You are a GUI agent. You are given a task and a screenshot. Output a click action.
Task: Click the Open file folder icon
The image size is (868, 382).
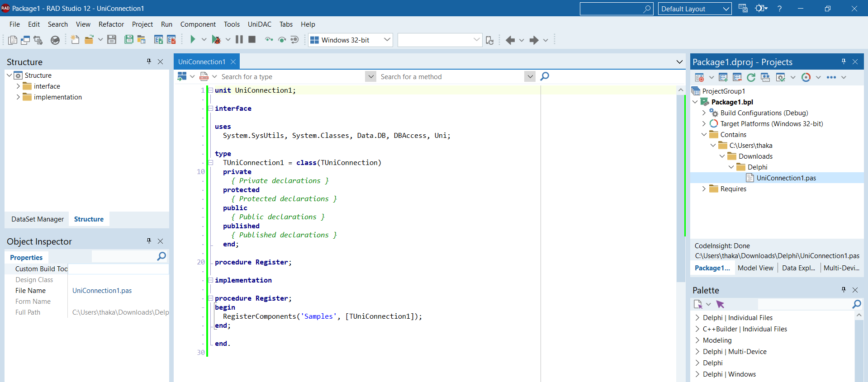[x=89, y=40]
